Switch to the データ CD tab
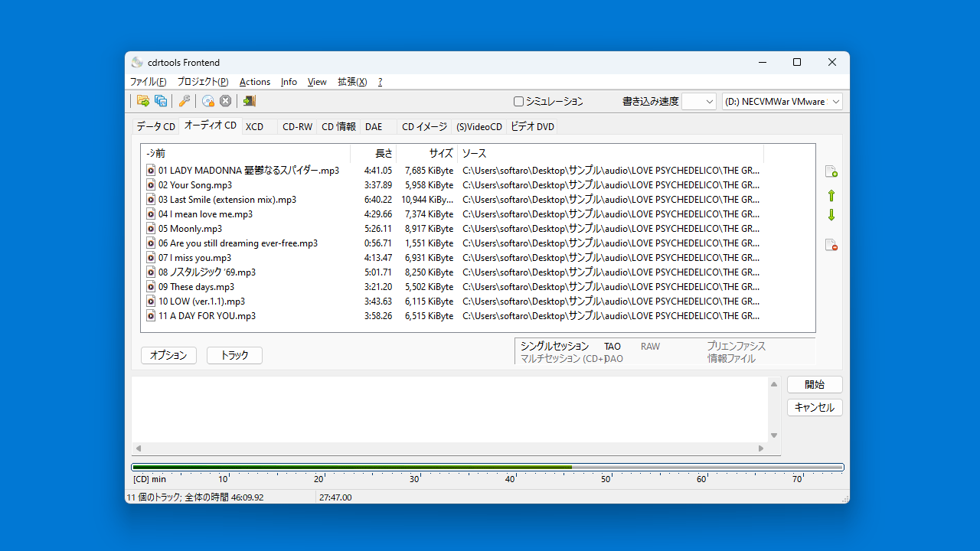 [156, 127]
